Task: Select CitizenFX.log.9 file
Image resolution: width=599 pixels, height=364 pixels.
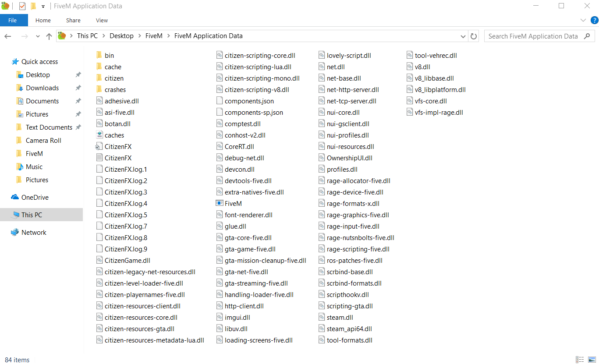Action: click(x=121, y=249)
